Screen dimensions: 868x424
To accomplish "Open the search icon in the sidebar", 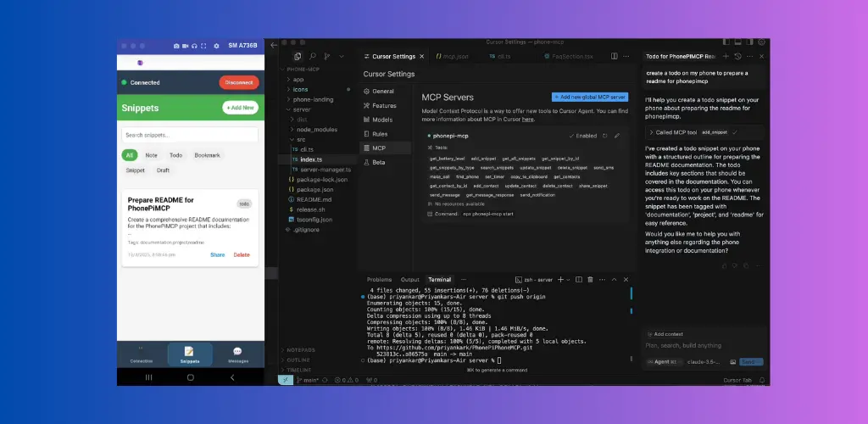I will coord(312,57).
